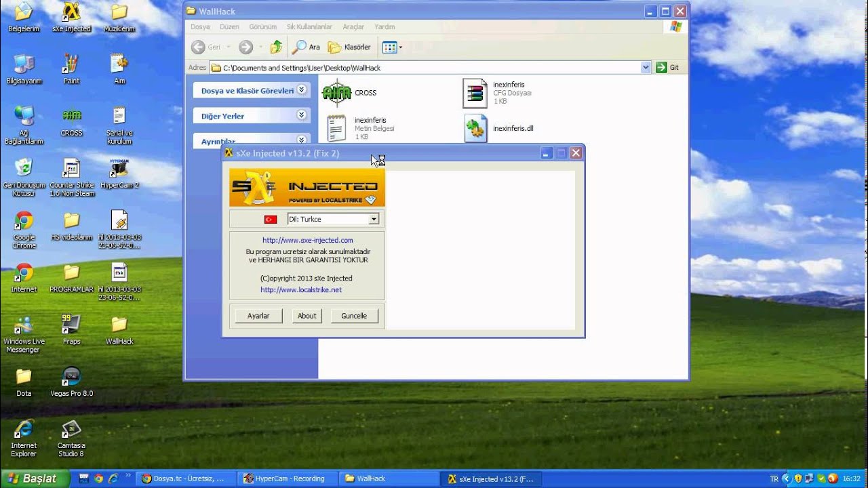Click the Geri back button in Explorer
The width and height of the screenshot is (868, 488).
[206, 47]
